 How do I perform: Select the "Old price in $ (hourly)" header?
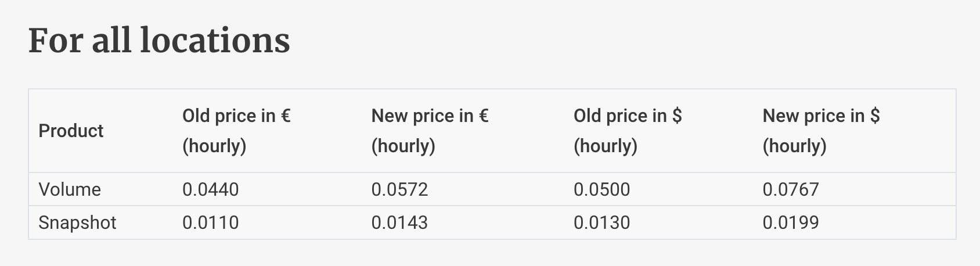click(627, 131)
